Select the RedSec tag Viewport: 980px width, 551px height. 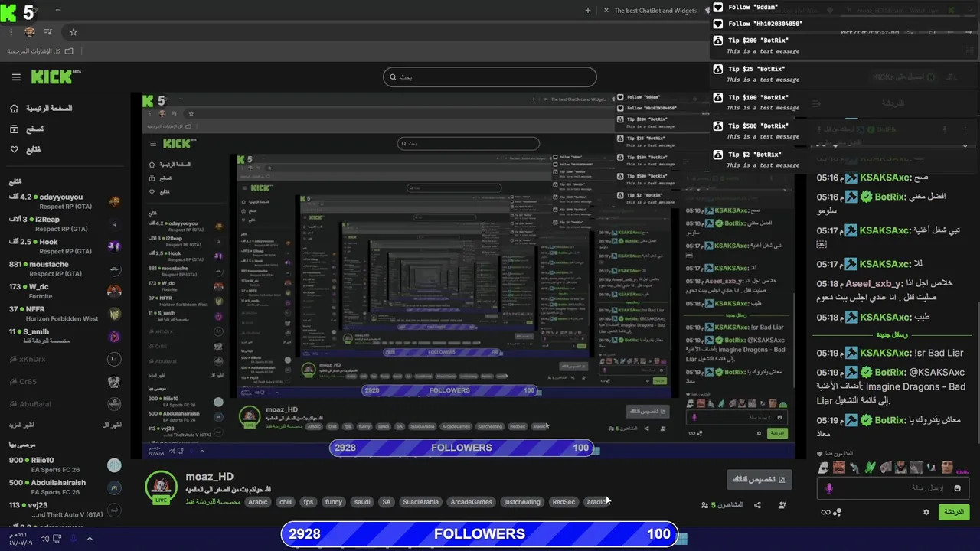pyautogui.click(x=563, y=502)
